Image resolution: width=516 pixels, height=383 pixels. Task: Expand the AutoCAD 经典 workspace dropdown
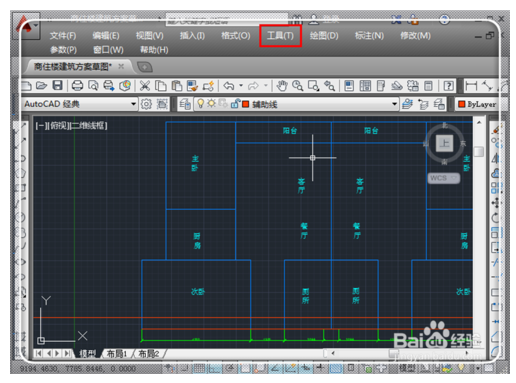(133, 104)
